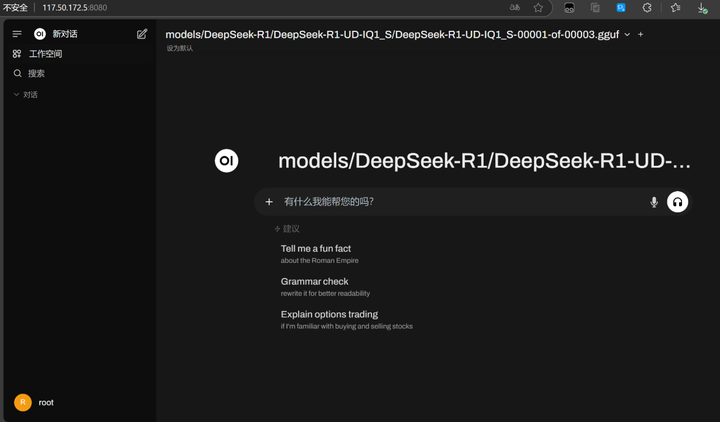The width and height of the screenshot is (720, 422).
Task: Click the browser bookmark star icon
Action: click(x=538, y=8)
